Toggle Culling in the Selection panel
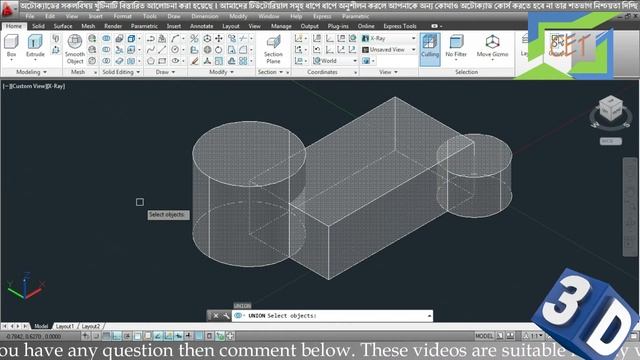 click(430, 48)
